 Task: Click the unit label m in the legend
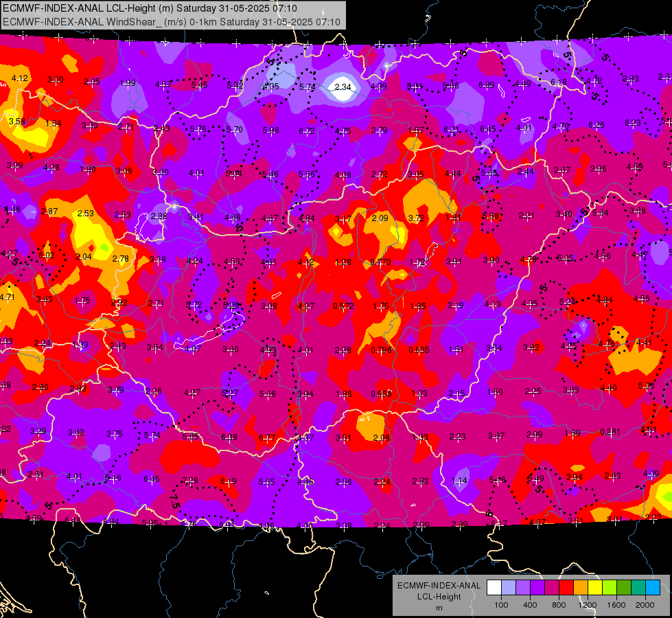point(439,608)
